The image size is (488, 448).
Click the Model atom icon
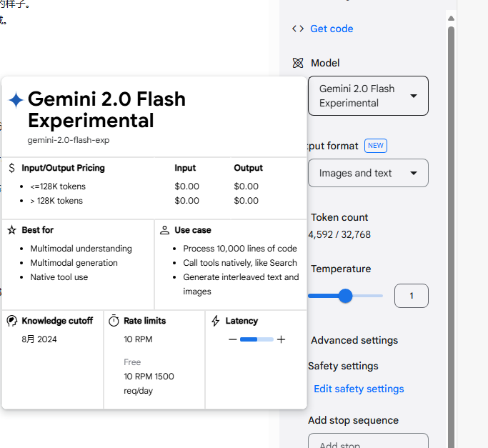pyautogui.click(x=298, y=63)
